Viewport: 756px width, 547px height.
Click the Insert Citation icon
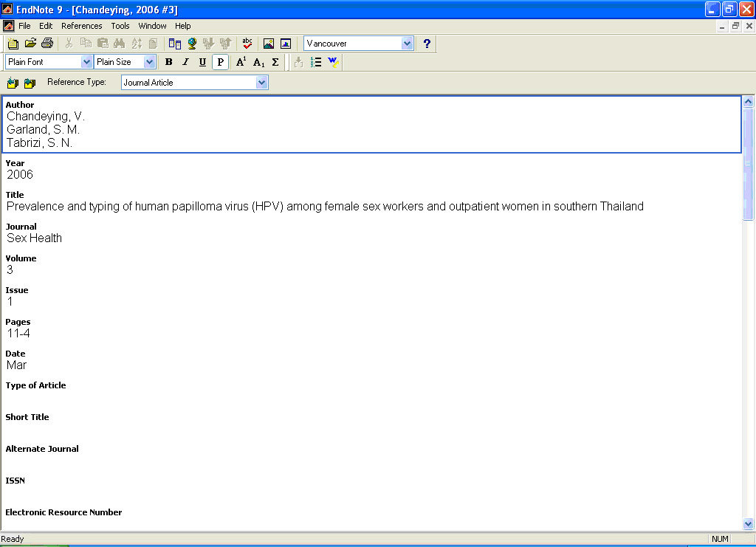[x=298, y=62]
